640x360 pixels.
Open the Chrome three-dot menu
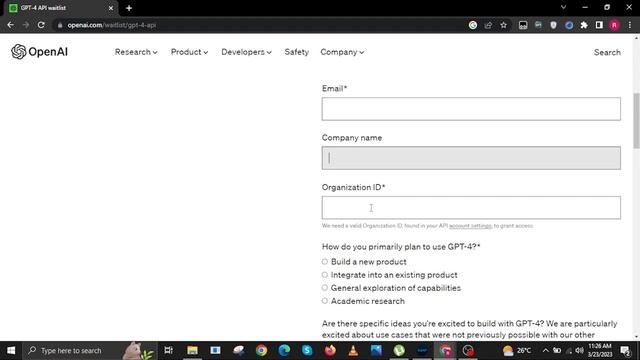[x=630, y=25]
